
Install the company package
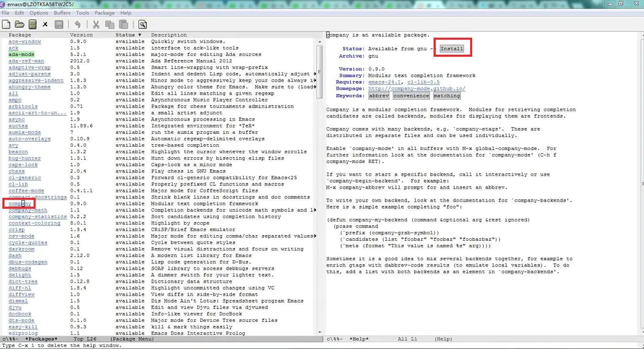(x=452, y=48)
